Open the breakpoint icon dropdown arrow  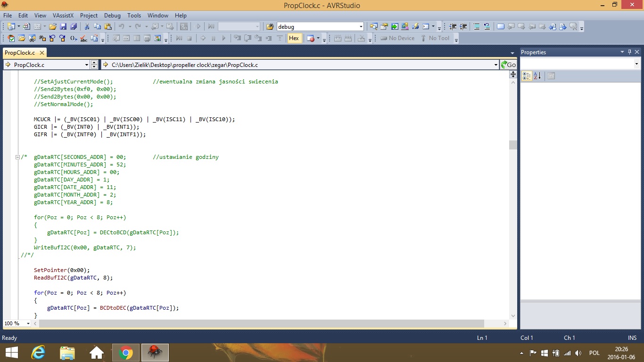(318, 38)
